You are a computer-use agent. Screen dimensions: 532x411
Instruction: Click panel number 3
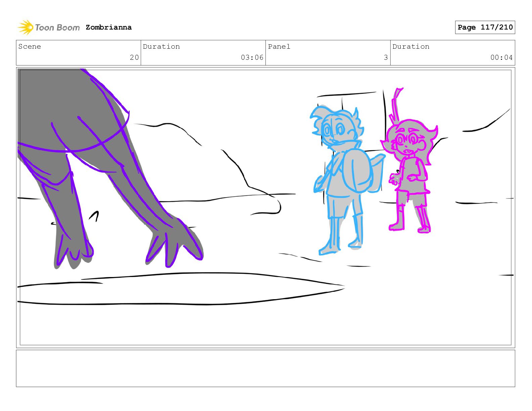pos(386,57)
